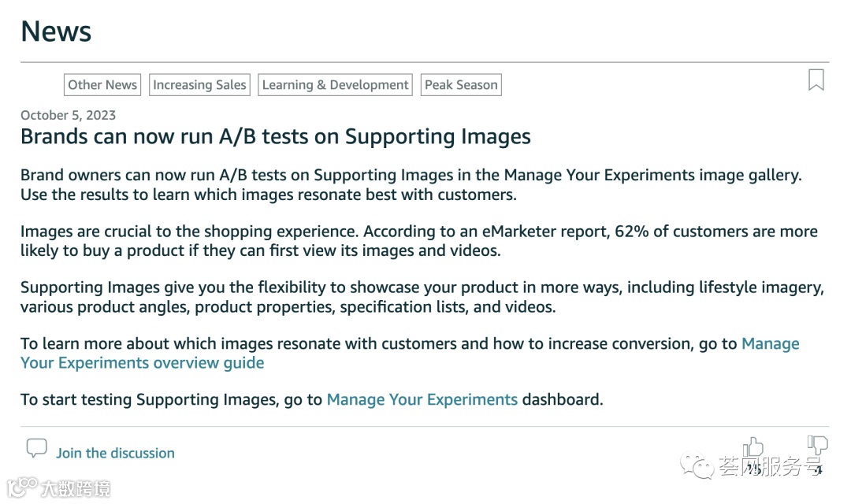
Task: Open the Join the discussion link
Action: click(115, 453)
